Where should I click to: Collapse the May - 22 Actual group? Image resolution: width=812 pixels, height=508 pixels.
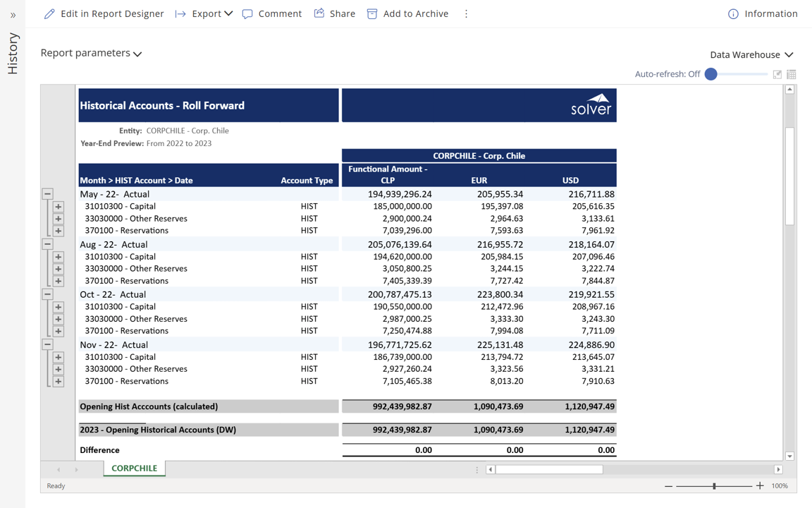pos(47,193)
